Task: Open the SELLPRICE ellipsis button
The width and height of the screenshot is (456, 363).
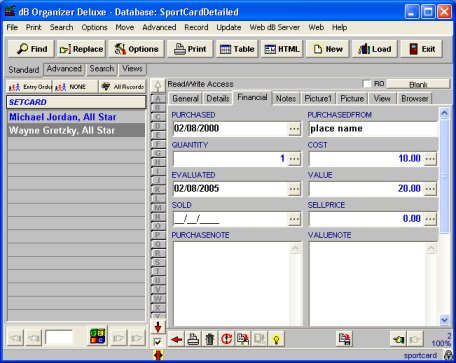Action: 430,219
